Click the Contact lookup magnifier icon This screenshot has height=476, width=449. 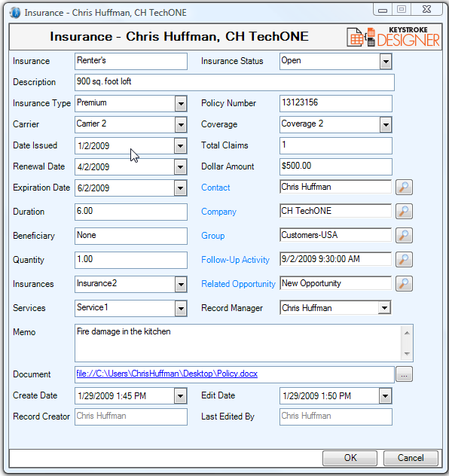click(404, 188)
